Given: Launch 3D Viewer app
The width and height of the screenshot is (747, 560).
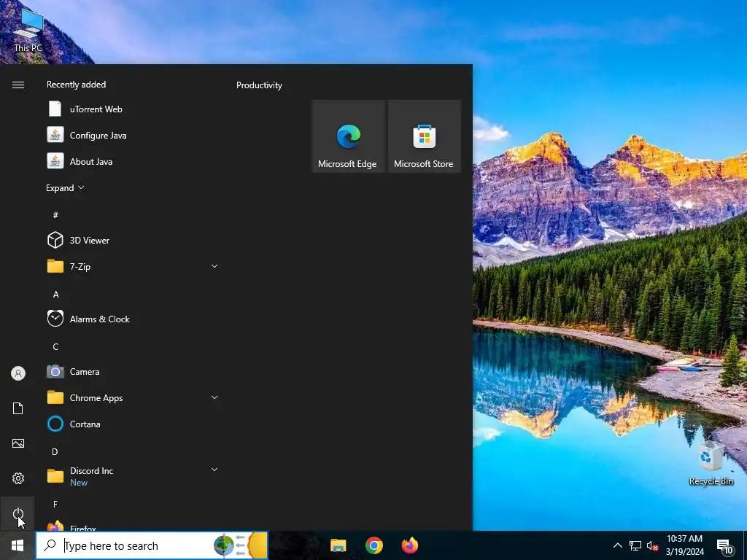Looking at the screenshot, I should click(133, 241).
